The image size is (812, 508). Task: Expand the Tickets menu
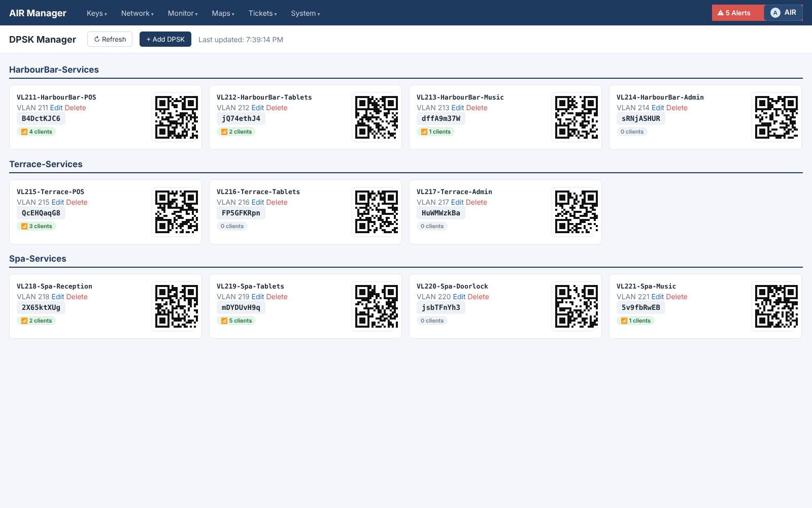(263, 13)
